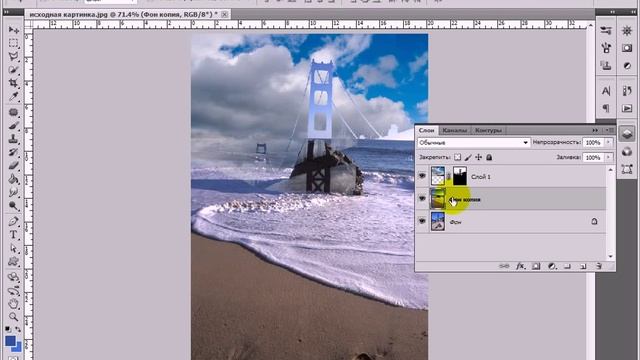Screen dimensions: 640x360
Task: Select the Eraser tool
Action: tap(13, 165)
